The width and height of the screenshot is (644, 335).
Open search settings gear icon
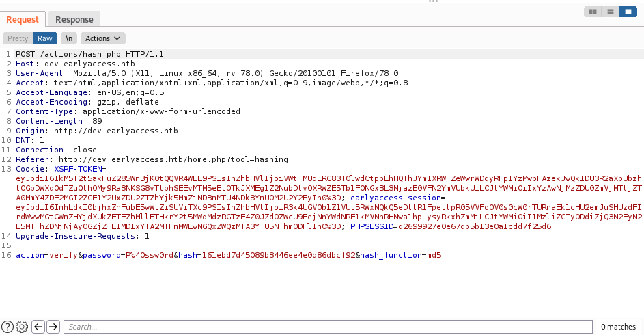click(22, 327)
